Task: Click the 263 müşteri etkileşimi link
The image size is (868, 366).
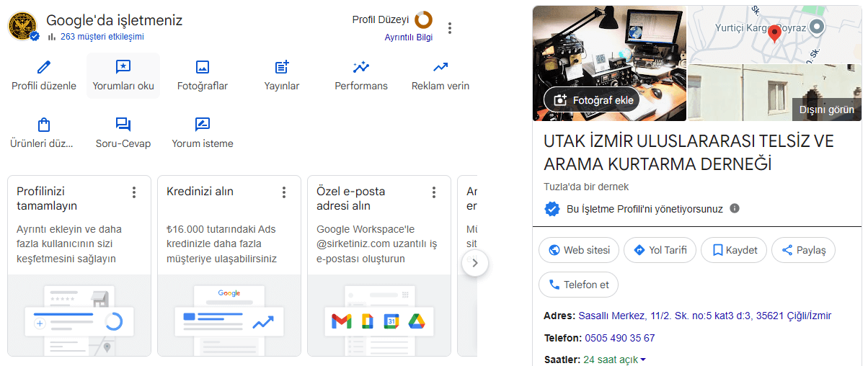Action: 102,37
